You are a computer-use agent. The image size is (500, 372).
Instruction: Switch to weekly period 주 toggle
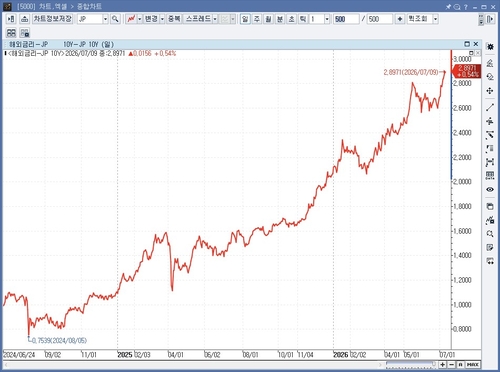pyautogui.click(x=257, y=19)
